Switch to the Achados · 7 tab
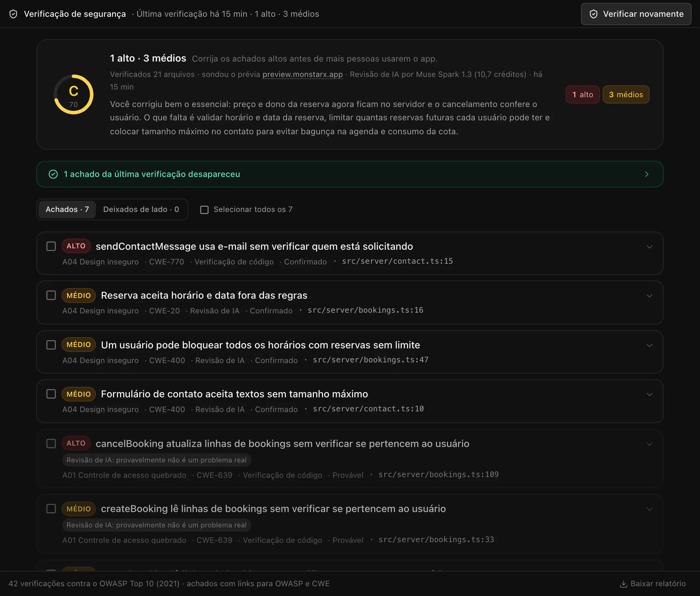The image size is (700, 596). [67, 210]
